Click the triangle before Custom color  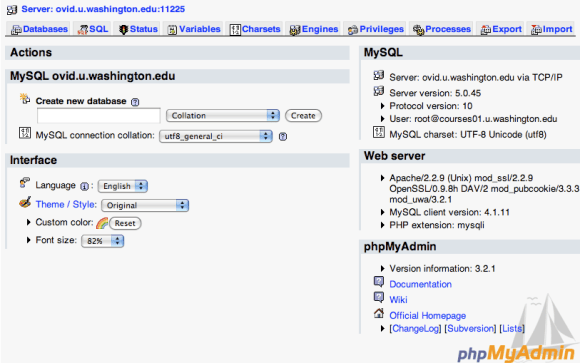pyautogui.click(x=28, y=222)
